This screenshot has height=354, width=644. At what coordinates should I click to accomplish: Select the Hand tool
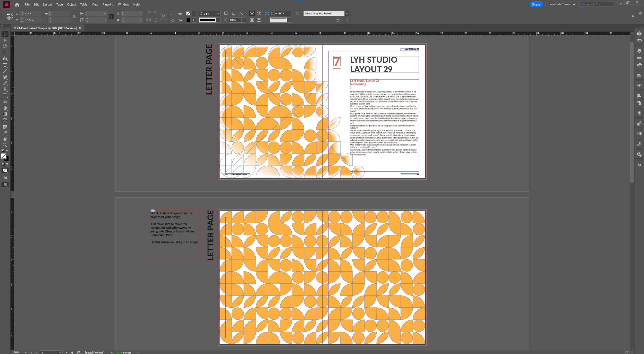pyautogui.click(x=5, y=139)
